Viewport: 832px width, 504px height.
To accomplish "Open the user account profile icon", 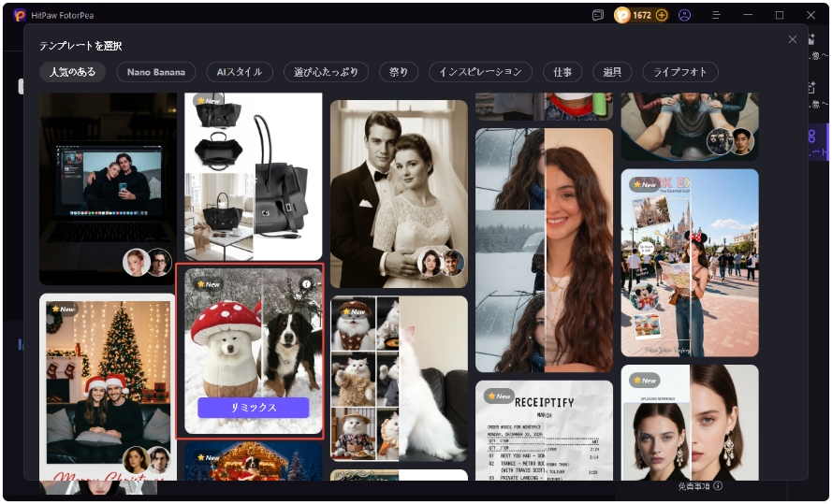I will point(685,15).
